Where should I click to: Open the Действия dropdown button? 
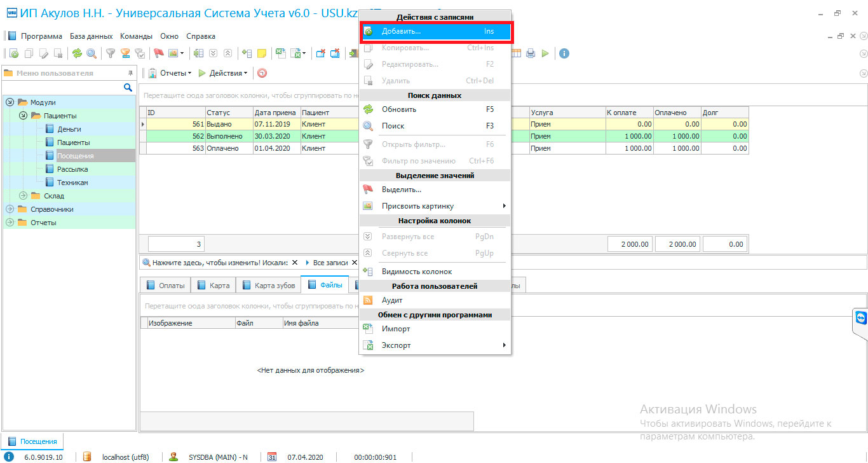223,73
